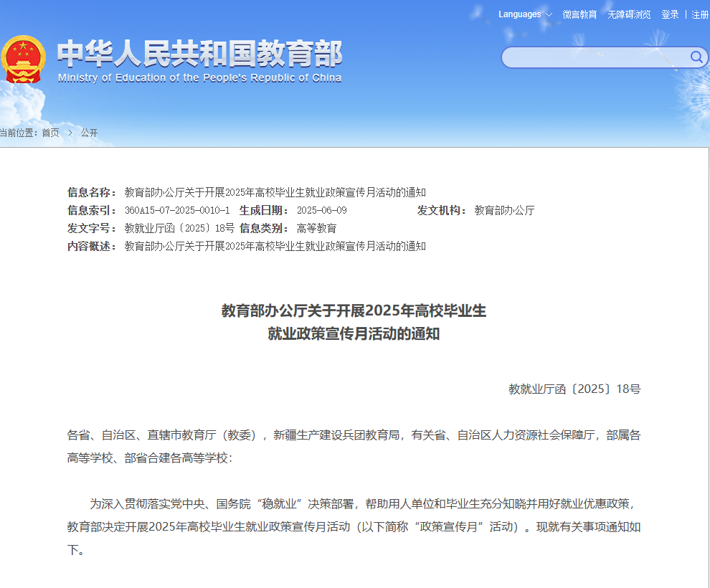
Task: Click 注册 to register
Action: click(x=700, y=14)
